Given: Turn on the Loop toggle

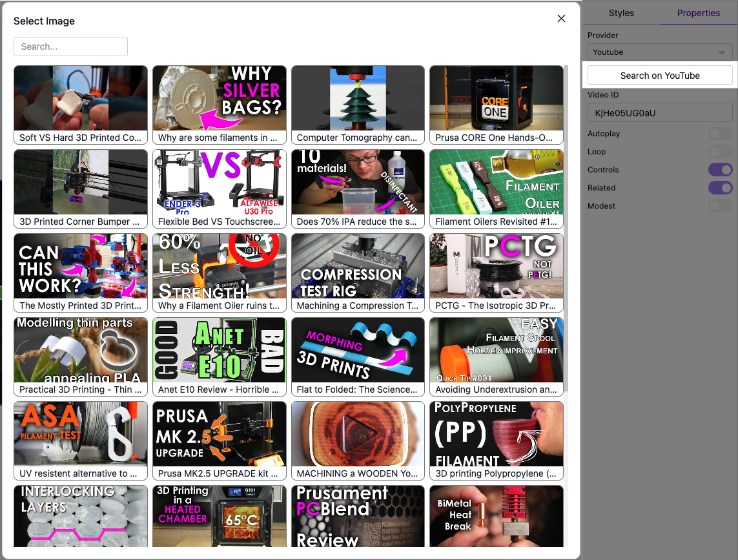Looking at the screenshot, I should tap(719, 151).
